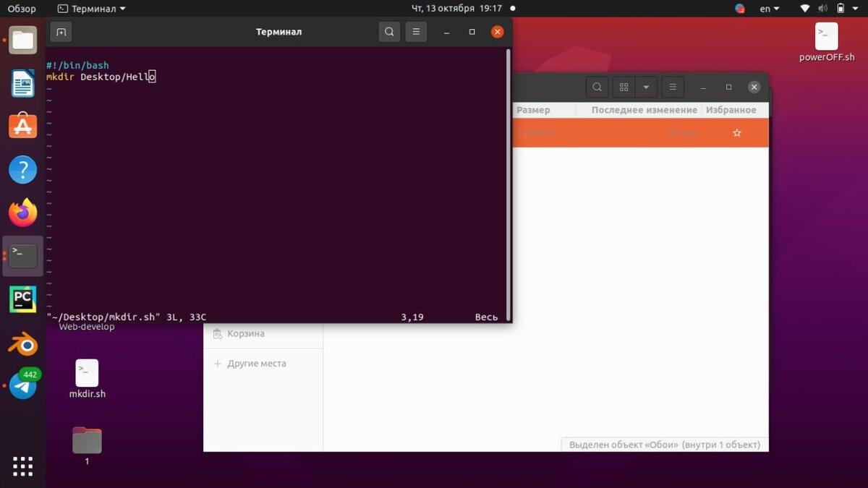Select powerOFF.sh desktop file

click(827, 42)
